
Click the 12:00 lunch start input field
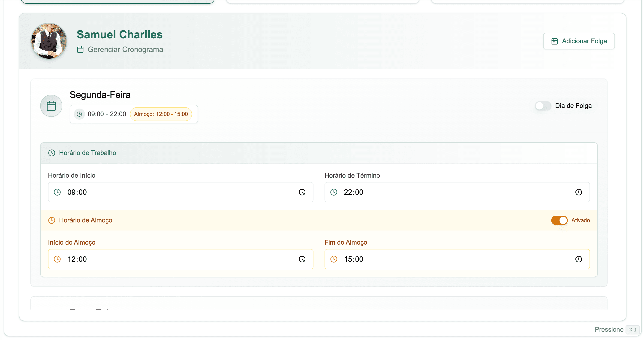pos(175,259)
